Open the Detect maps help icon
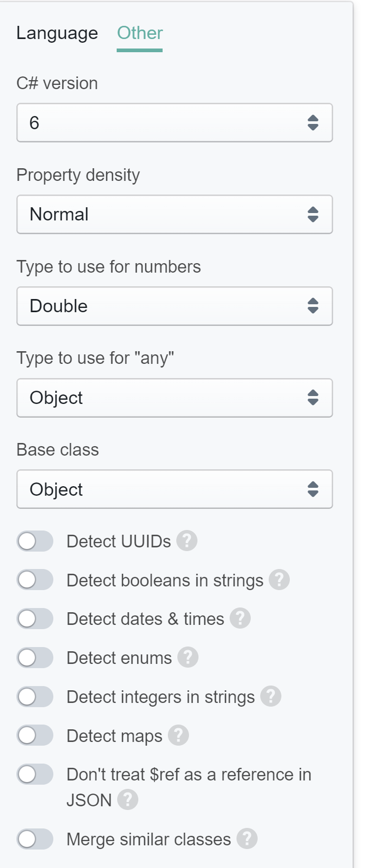The image size is (369, 868). [178, 736]
